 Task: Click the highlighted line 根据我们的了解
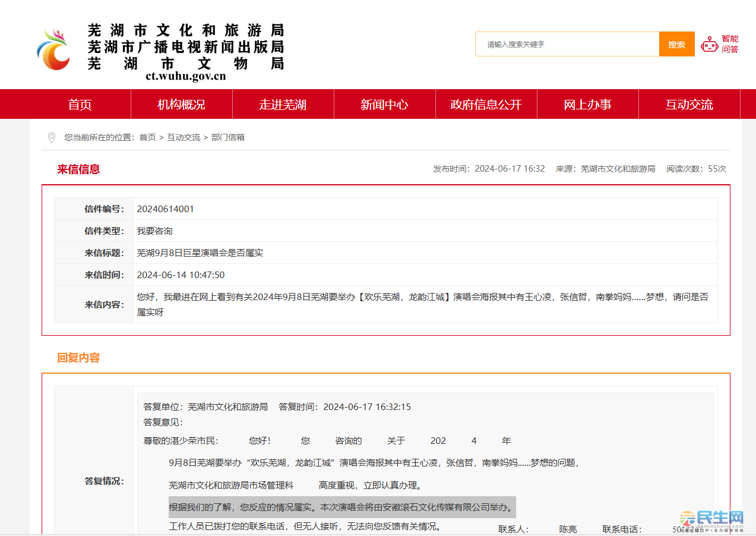pyautogui.click(x=342, y=507)
